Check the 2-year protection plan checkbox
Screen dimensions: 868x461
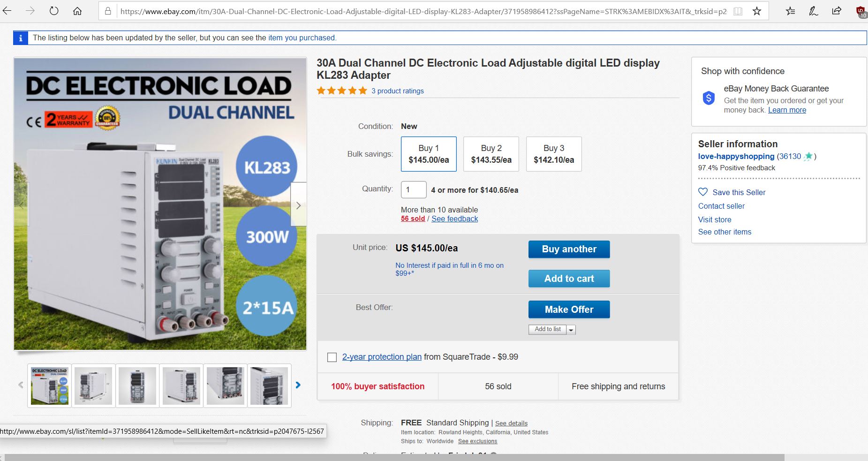coord(332,357)
